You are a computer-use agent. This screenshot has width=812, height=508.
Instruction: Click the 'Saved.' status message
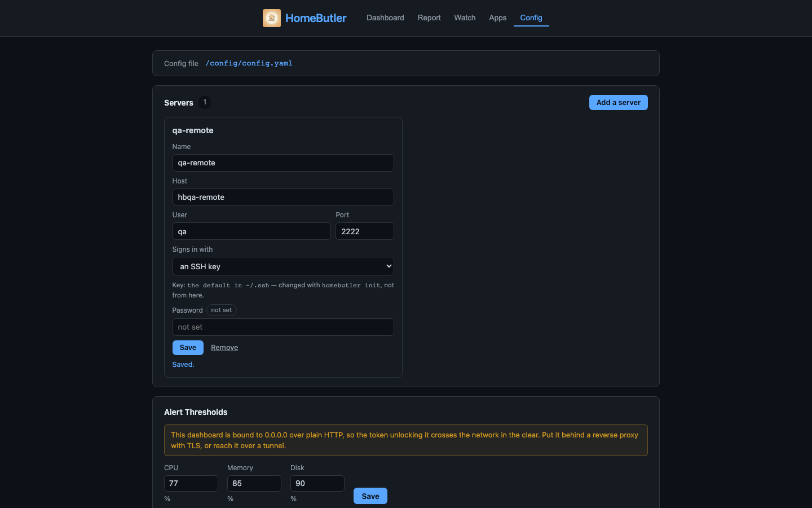pos(183,365)
